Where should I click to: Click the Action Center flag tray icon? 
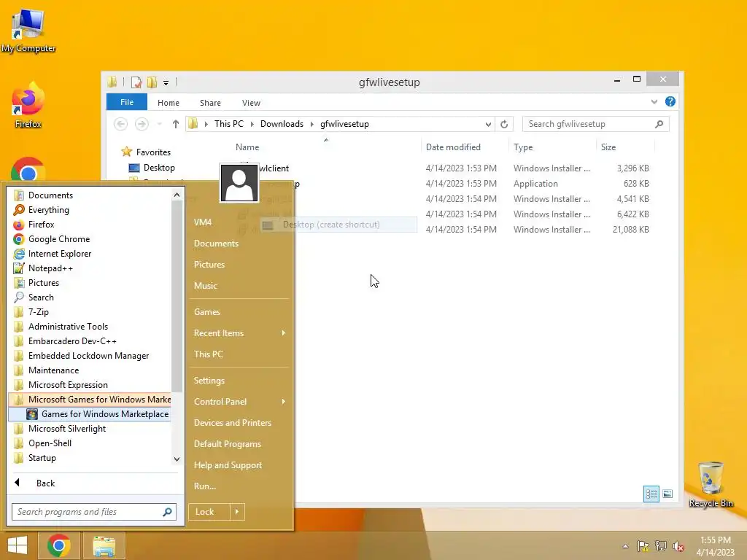[x=643, y=545]
